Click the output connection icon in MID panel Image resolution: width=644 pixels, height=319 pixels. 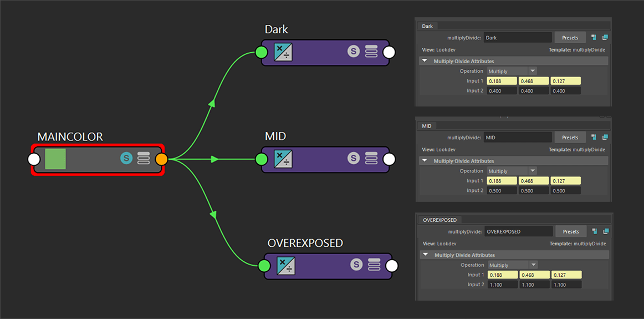[x=605, y=137]
